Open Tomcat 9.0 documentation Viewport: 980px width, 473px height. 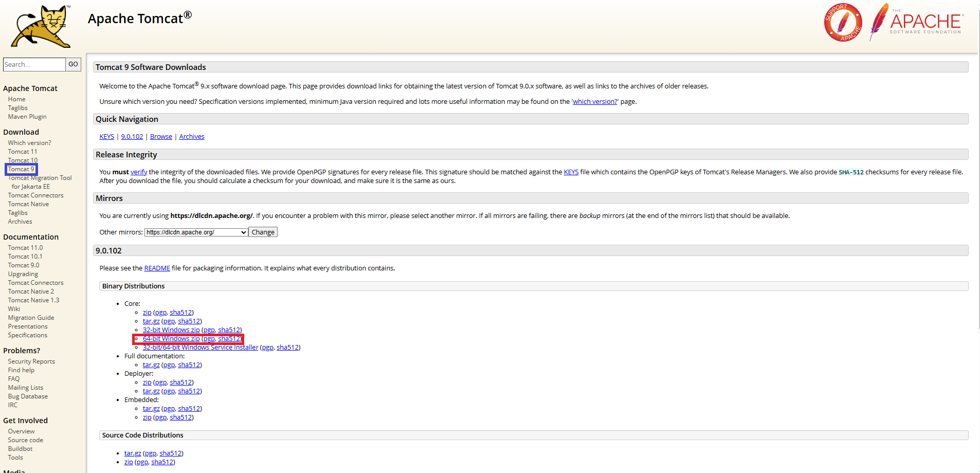[24, 265]
